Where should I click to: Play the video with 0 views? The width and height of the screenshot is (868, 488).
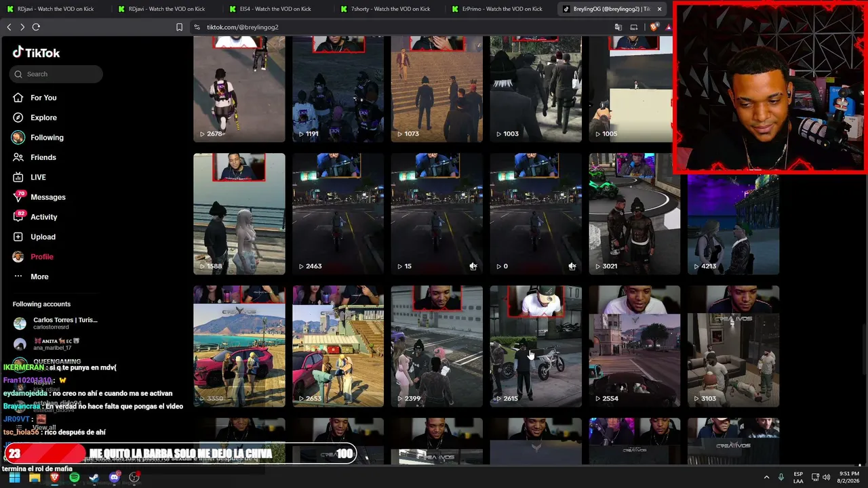click(536, 213)
